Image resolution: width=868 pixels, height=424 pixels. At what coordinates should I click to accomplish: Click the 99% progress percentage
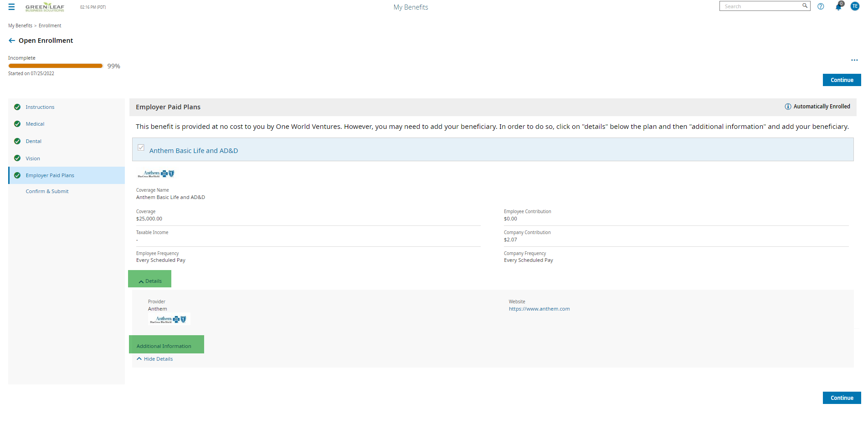pos(114,66)
